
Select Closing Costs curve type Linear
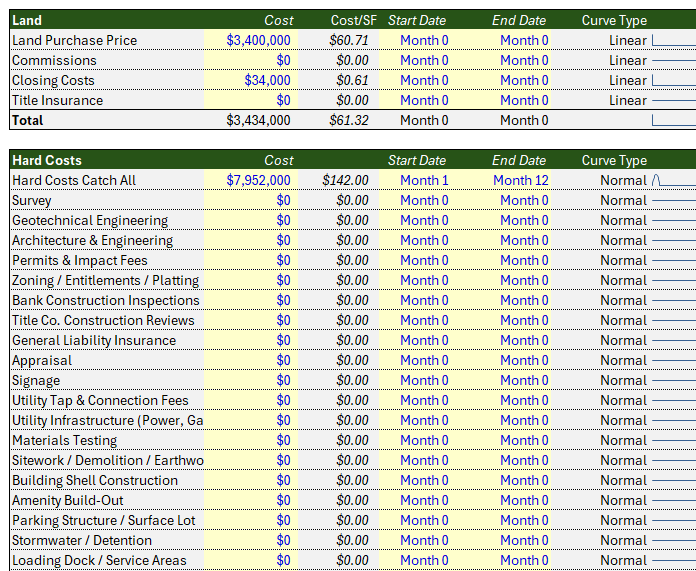[628, 80]
